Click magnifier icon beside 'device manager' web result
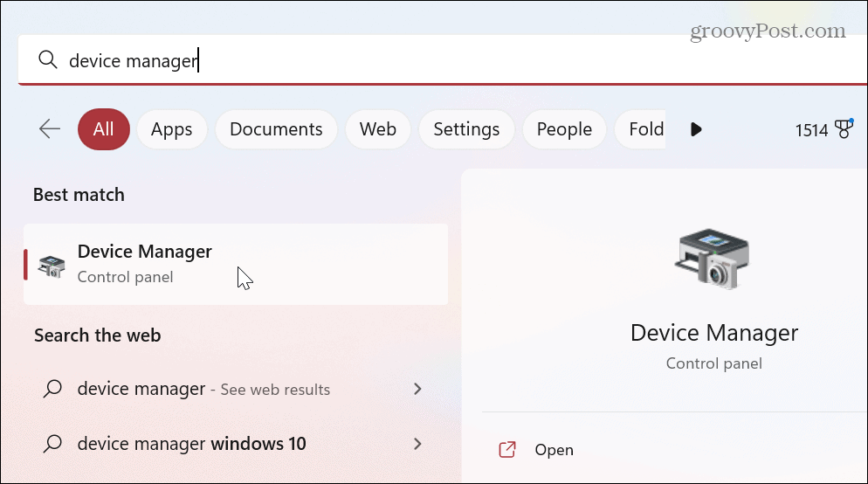 point(52,389)
